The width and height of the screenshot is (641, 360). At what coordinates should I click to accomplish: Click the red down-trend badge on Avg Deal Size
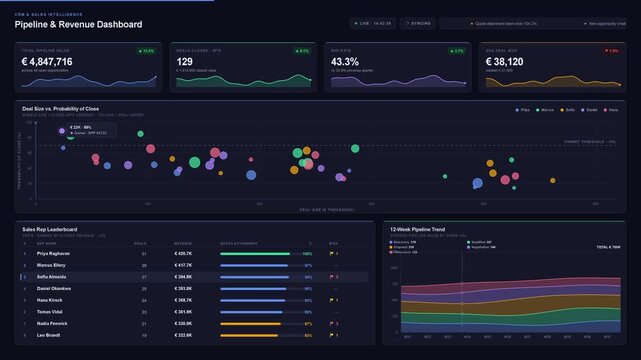tap(611, 51)
